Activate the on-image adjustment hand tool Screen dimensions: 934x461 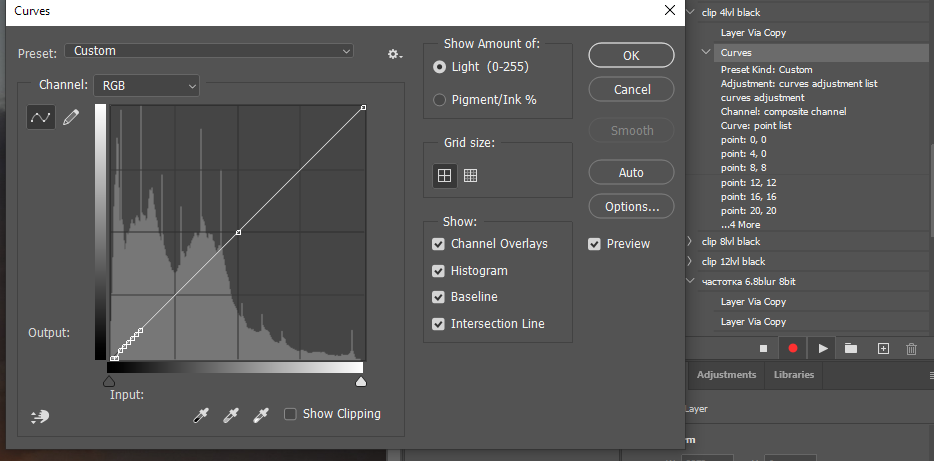40,416
